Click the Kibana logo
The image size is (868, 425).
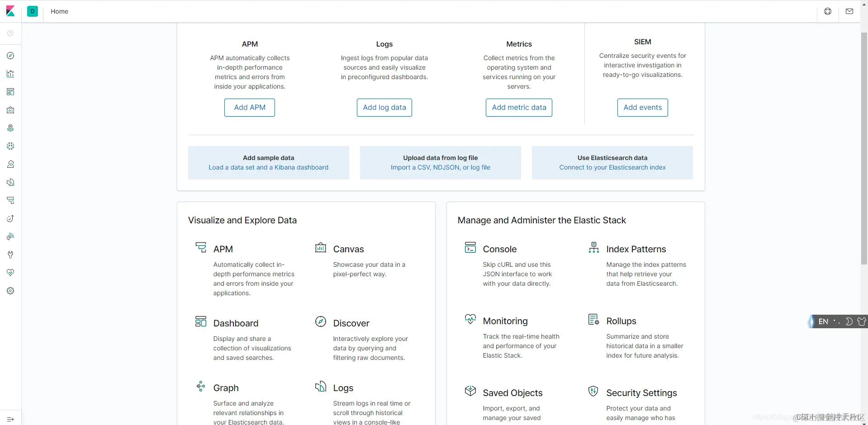(x=10, y=11)
